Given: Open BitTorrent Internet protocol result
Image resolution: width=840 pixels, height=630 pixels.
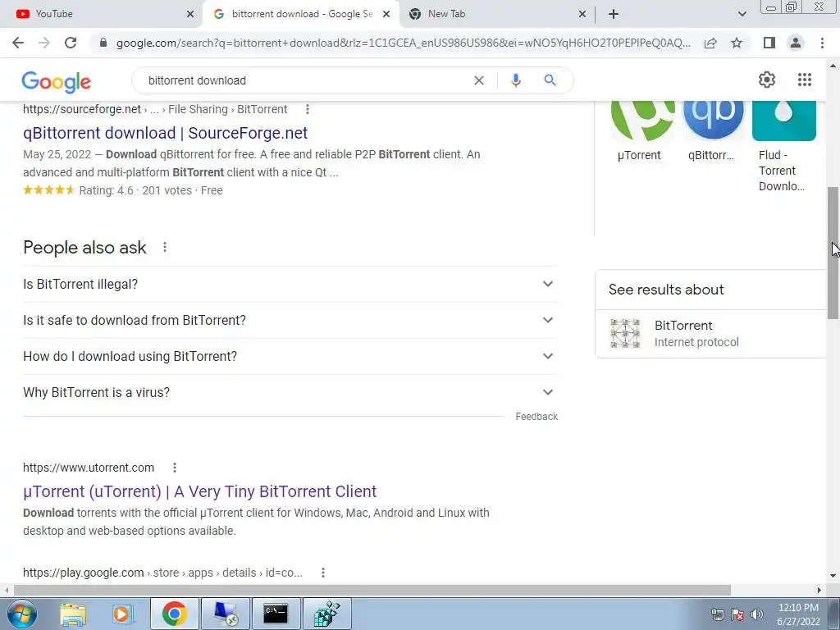Looking at the screenshot, I should (711, 333).
